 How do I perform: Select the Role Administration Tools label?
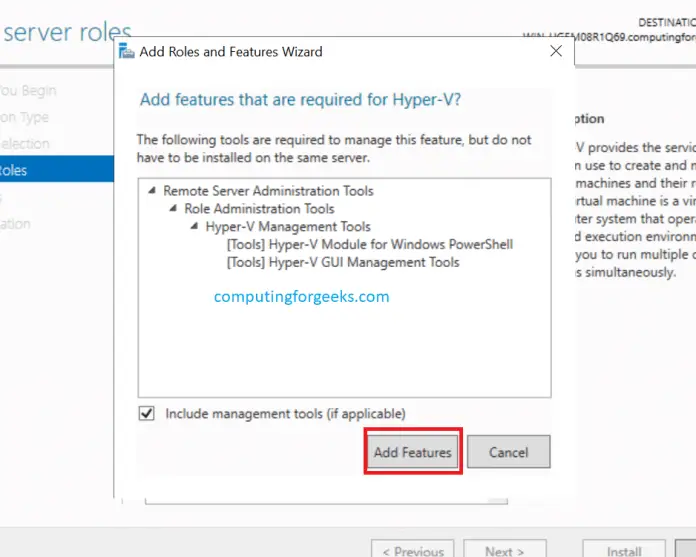259,208
